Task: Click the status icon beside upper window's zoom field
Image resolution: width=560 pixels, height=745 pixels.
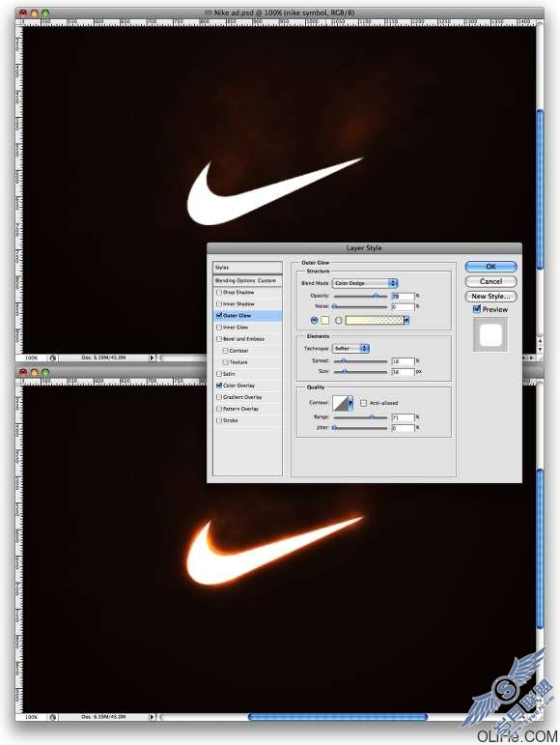Action: point(53,358)
